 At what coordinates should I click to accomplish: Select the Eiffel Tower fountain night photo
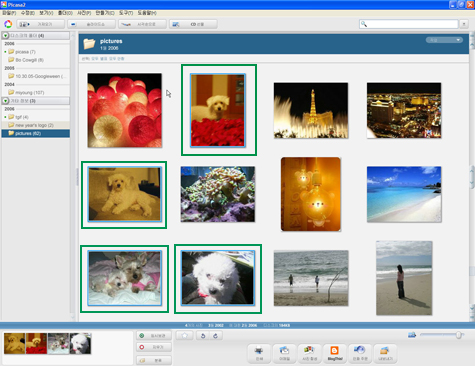311,111
